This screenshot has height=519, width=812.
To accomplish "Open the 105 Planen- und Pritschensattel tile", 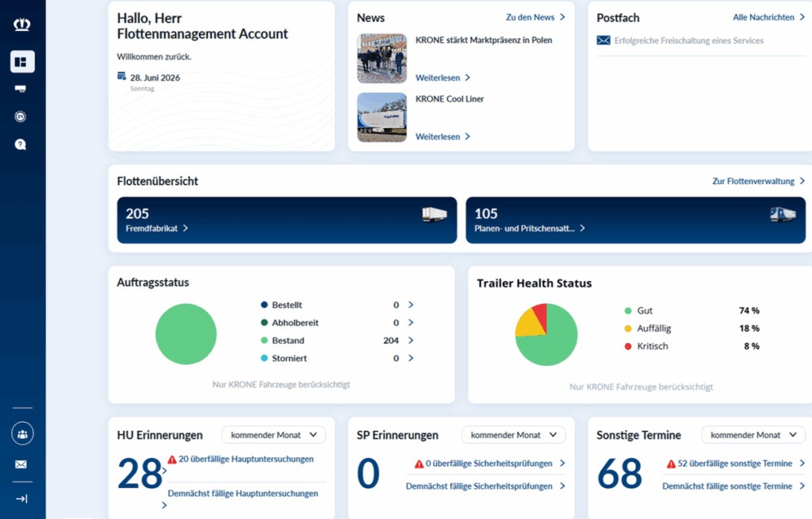I will (635, 221).
